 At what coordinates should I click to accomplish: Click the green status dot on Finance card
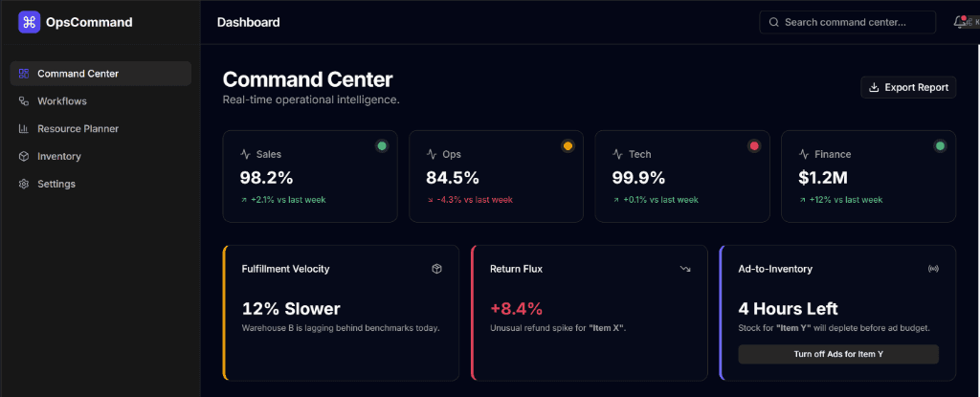pos(940,145)
